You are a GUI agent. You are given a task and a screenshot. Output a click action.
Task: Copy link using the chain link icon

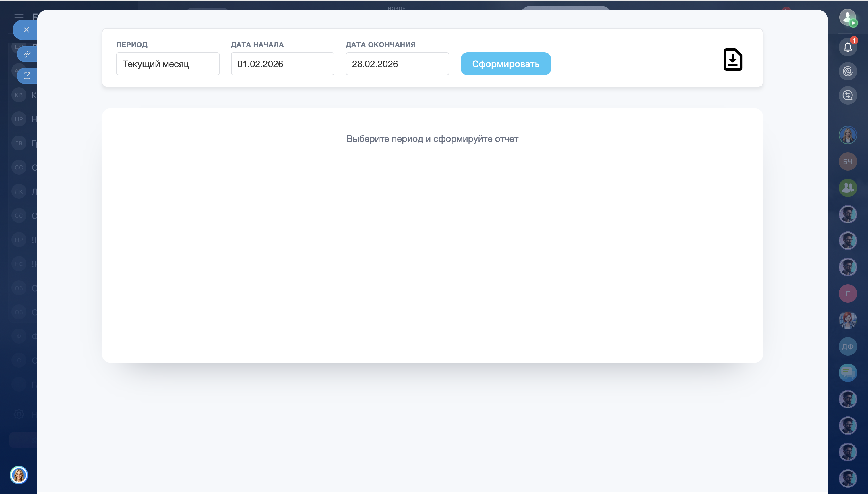point(27,54)
